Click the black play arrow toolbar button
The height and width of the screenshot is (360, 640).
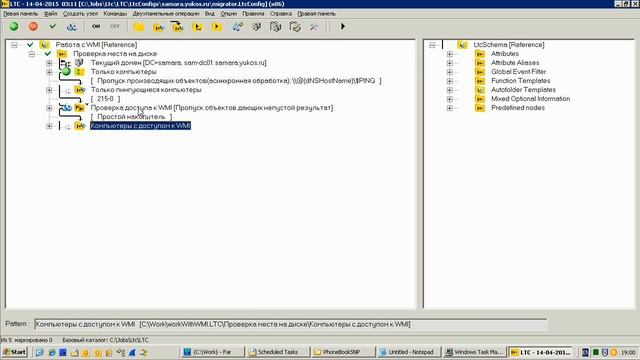click(343, 27)
